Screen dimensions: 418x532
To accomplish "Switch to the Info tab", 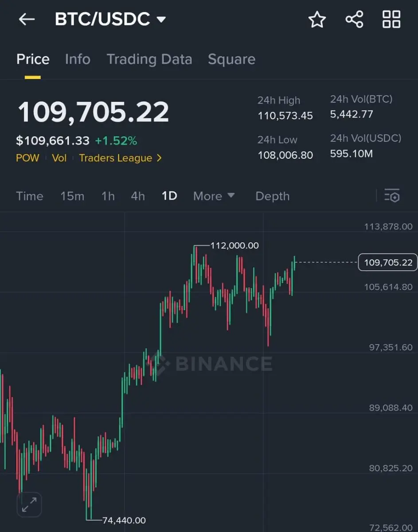I will (x=78, y=59).
